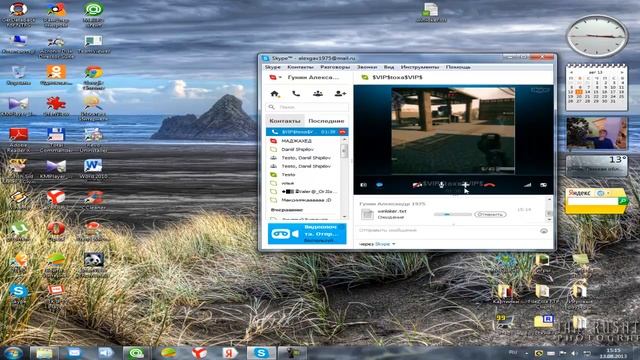Open the text file icon on the upper desktop
This screenshot has width=640, height=360.
[431, 12]
